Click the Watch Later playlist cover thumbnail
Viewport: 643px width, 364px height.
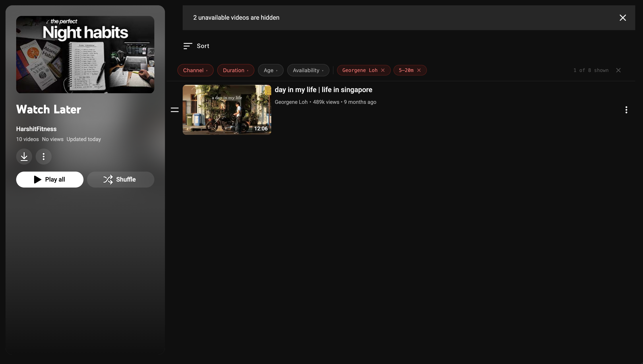85,55
